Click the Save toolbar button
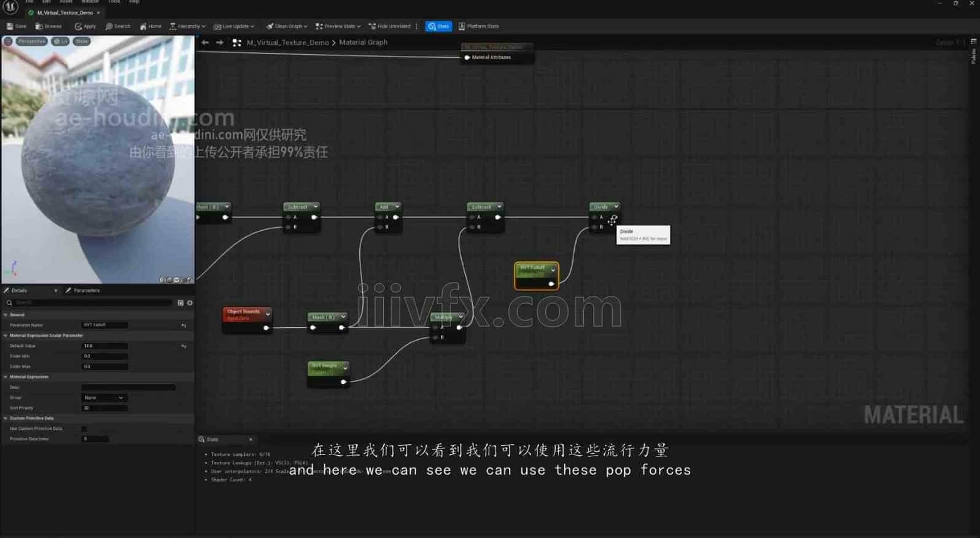This screenshot has width=980, height=538. coord(17,26)
